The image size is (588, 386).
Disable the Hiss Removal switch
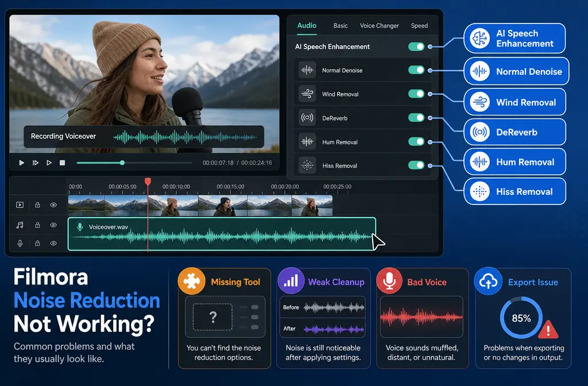tap(416, 165)
